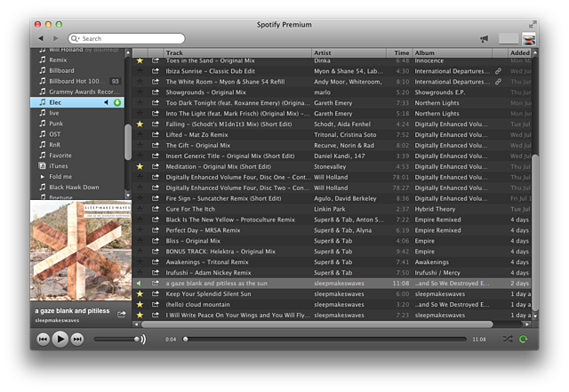Image resolution: width=569 pixels, height=392 pixels.
Task: Go back with the left navigation arrow
Action: coord(41,38)
